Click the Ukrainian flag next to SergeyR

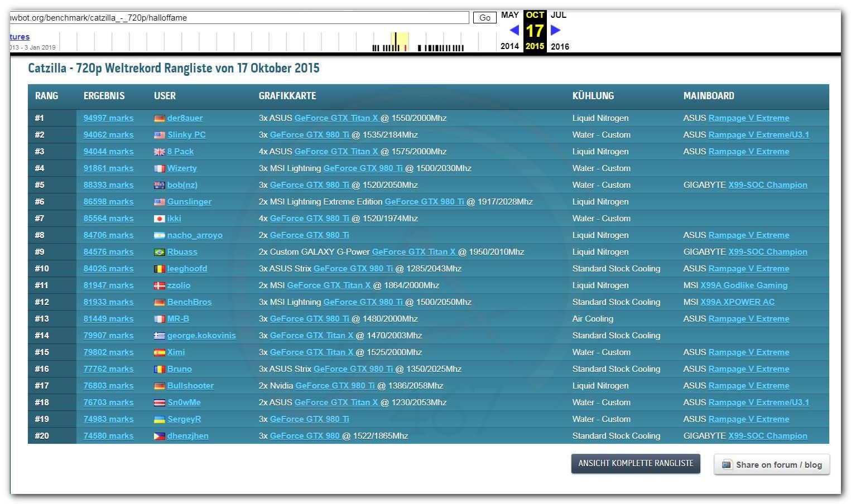[160, 419]
